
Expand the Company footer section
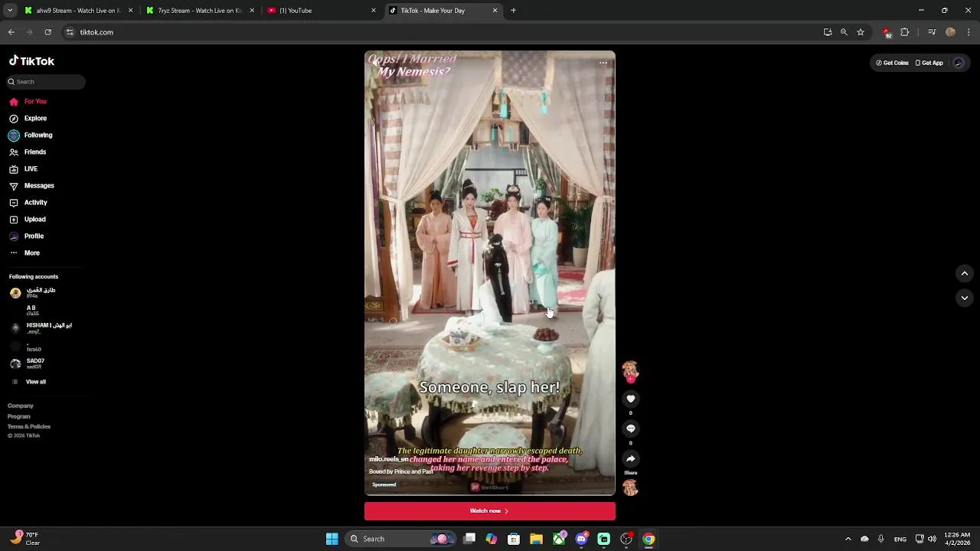[x=21, y=406]
